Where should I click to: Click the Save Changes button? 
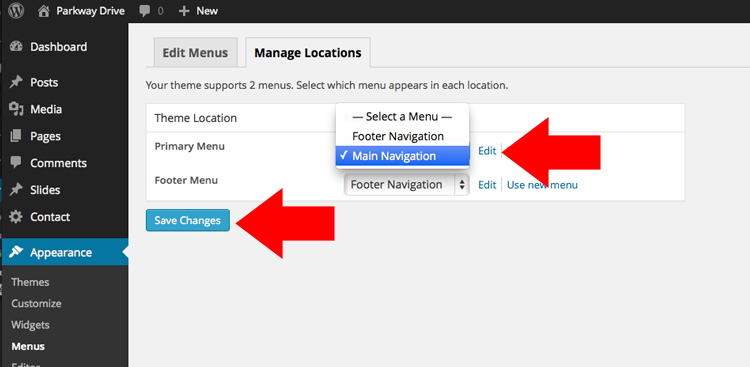[188, 221]
